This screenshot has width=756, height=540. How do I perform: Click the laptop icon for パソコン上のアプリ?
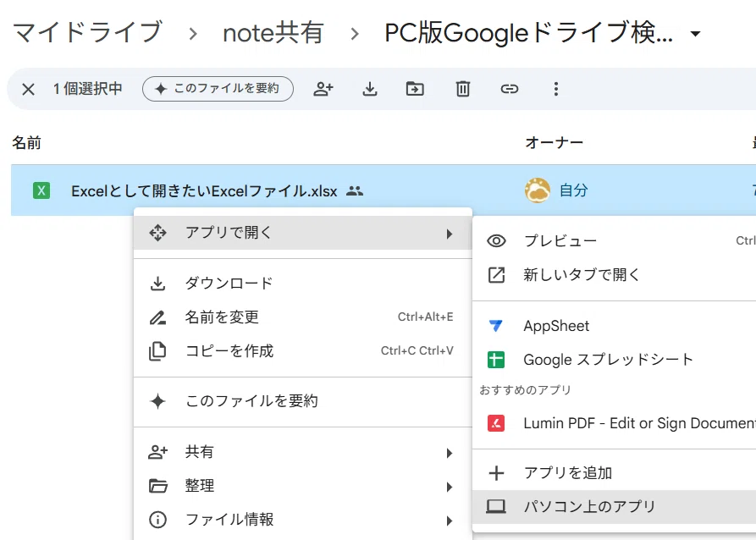pyautogui.click(x=496, y=506)
